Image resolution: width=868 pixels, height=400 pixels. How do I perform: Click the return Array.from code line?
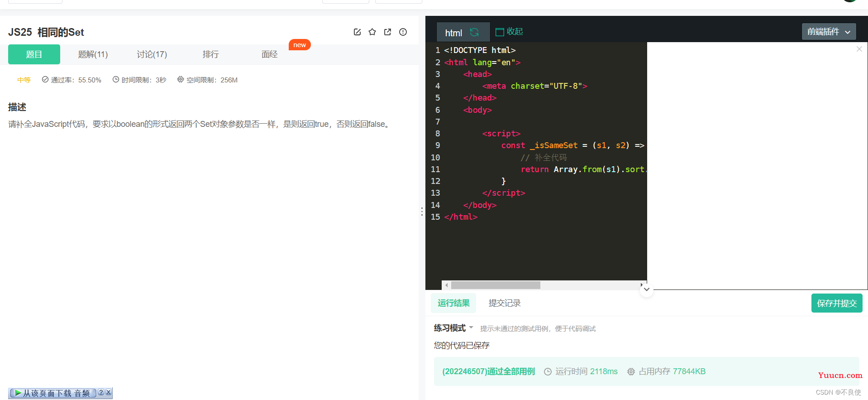pyautogui.click(x=584, y=169)
